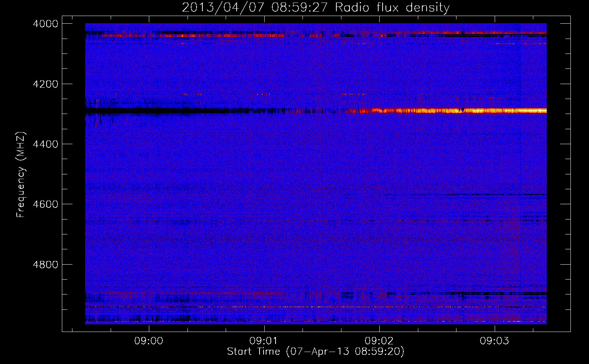The image size is (589, 364).
Task: Click the "Start Time (07-Apr-13 08:59:20)" axis title
Action: [x=316, y=352]
